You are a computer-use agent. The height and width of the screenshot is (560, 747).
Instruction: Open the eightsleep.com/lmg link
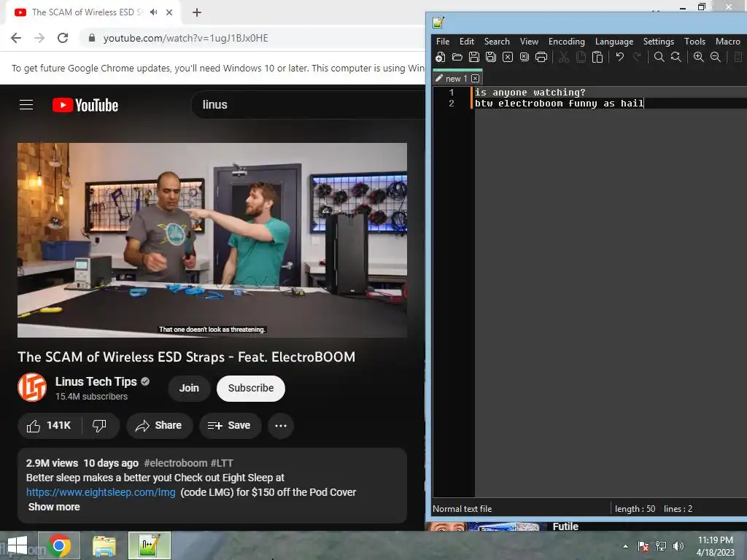pyautogui.click(x=101, y=492)
